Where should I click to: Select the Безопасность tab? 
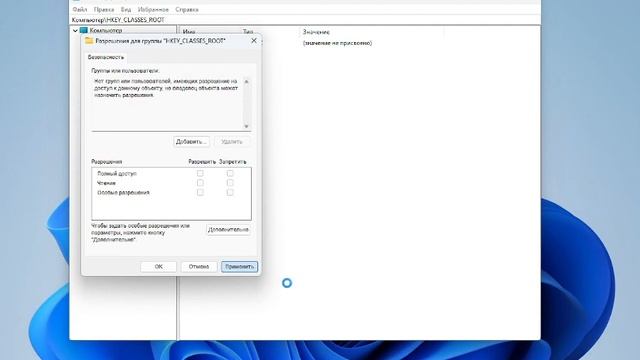[106, 57]
